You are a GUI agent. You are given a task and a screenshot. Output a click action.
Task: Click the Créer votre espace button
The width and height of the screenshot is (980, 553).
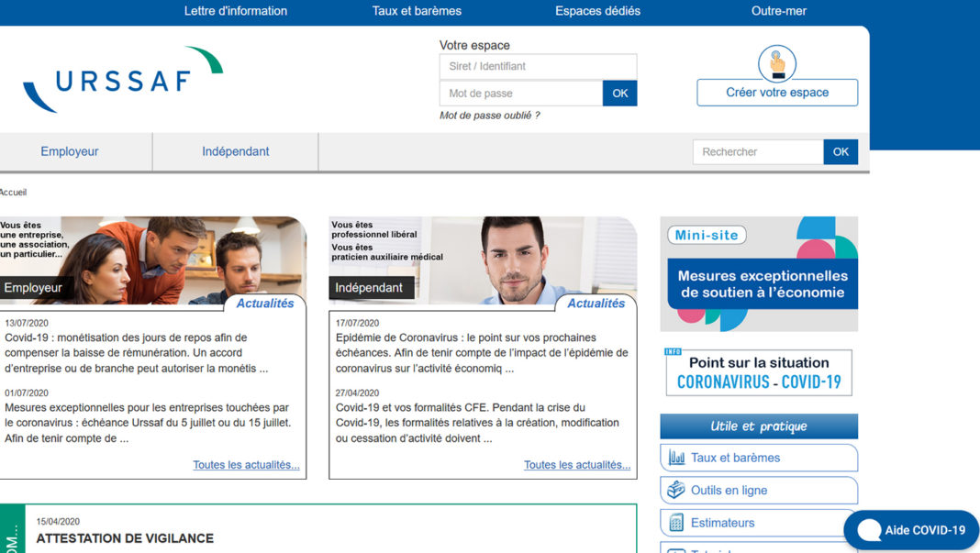[x=777, y=93]
